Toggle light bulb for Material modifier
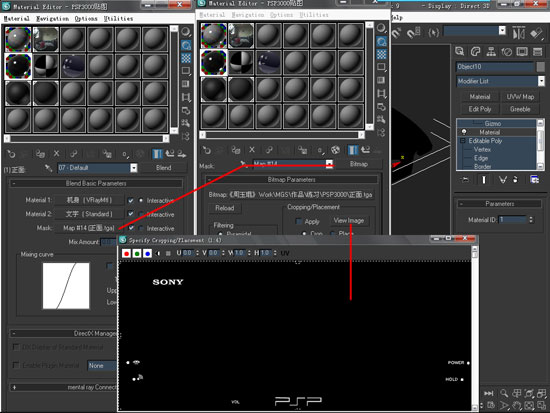This screenshot has width=550, height=413. click(x=464, y=132)
